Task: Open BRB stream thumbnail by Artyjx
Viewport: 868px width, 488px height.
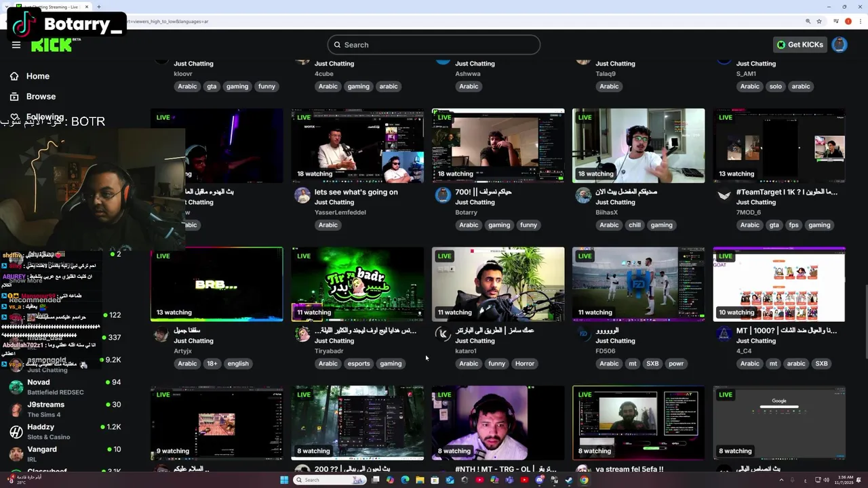Action: click(217, 284)
